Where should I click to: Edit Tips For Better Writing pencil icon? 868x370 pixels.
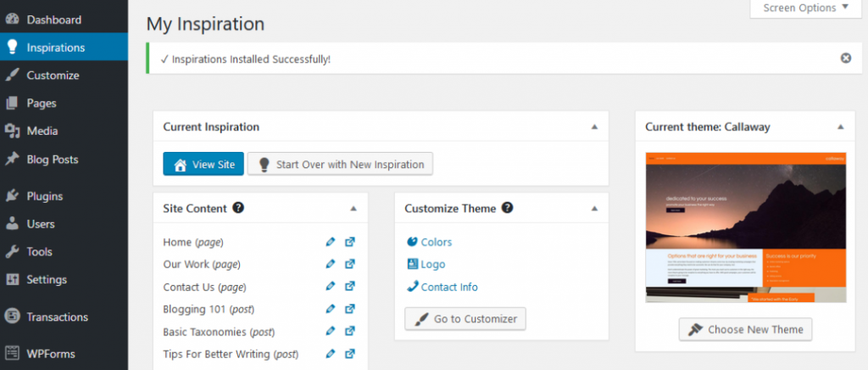[331, 353]
